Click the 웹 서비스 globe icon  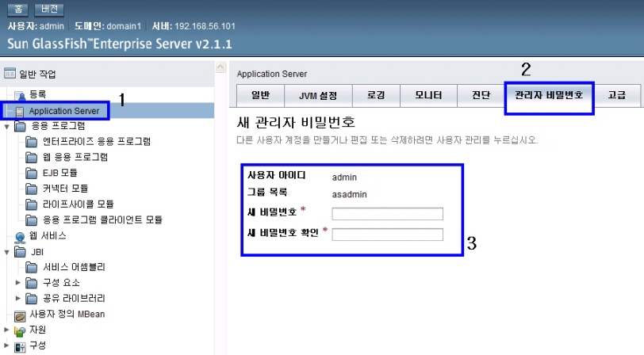pos(20,237)
